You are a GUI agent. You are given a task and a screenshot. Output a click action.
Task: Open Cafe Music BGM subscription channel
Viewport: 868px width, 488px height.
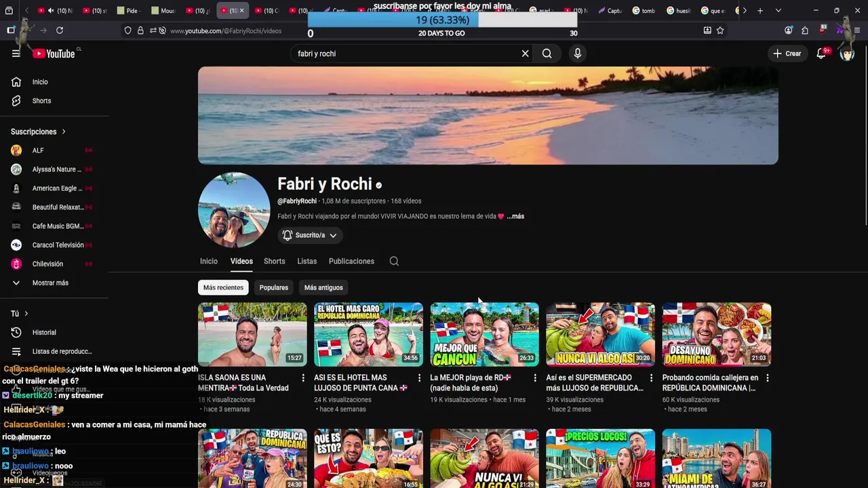pyautogui.click(x=54, y=226)
